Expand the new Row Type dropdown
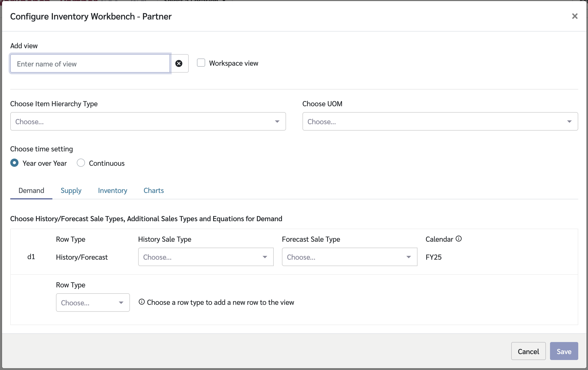 click(x=93, y=303)
